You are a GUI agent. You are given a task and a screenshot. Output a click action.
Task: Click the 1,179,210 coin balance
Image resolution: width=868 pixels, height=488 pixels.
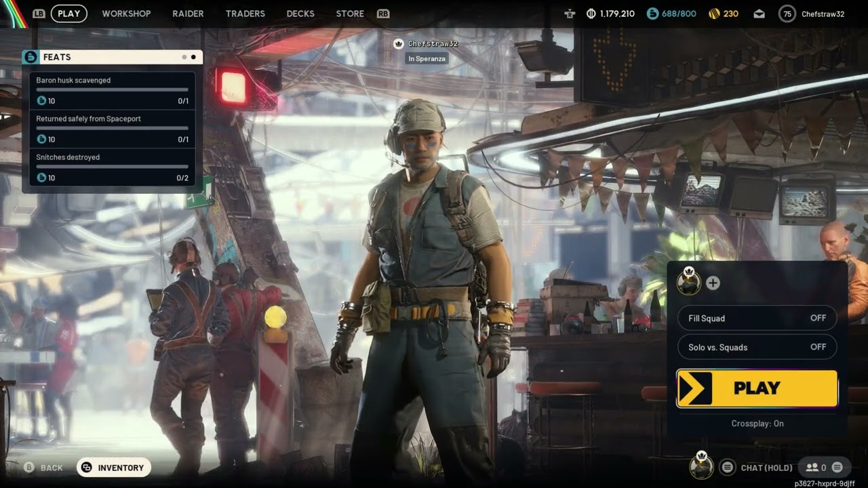(617, 14)
